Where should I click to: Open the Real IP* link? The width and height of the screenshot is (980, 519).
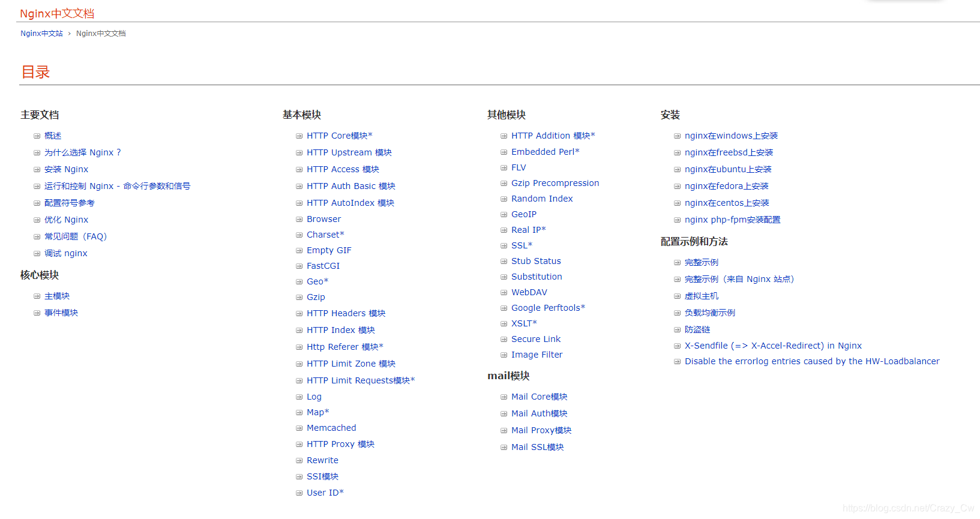pos(528,230)
